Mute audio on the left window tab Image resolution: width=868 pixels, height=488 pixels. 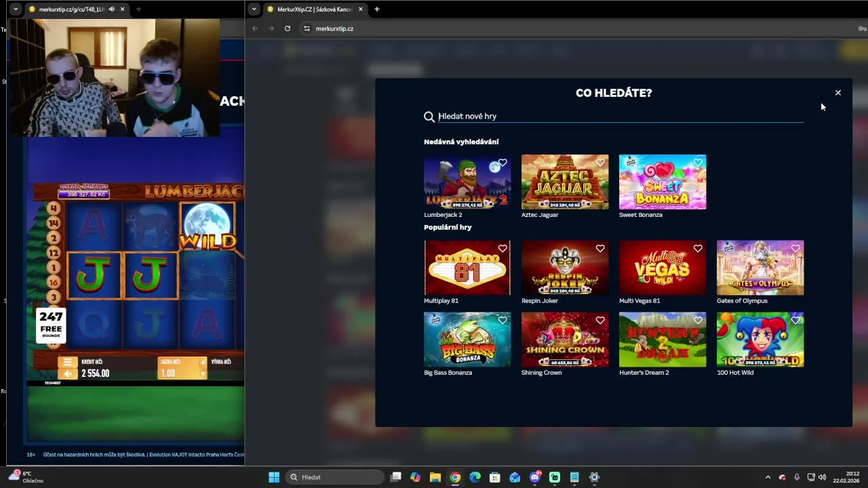click(x=111, y=9)
